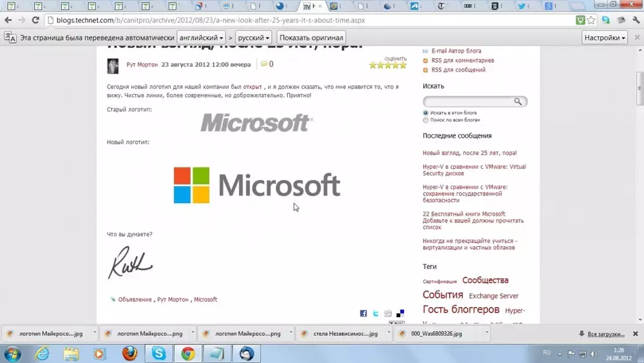Click the browser back arrow
This screenshot has width=644, height=363.
point(8,20)
